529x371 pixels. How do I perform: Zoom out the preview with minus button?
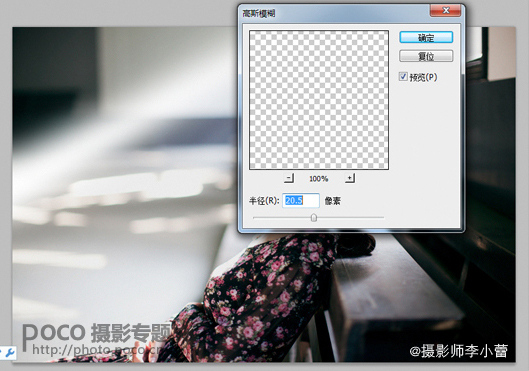(289, 178)
